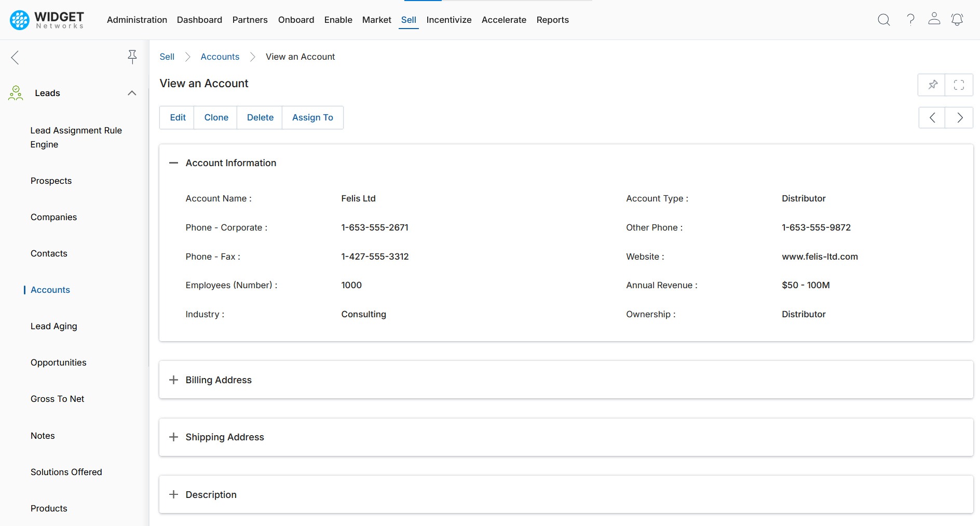Open the Reports menu
Screen dimensions: 980x526
point(552,20)
